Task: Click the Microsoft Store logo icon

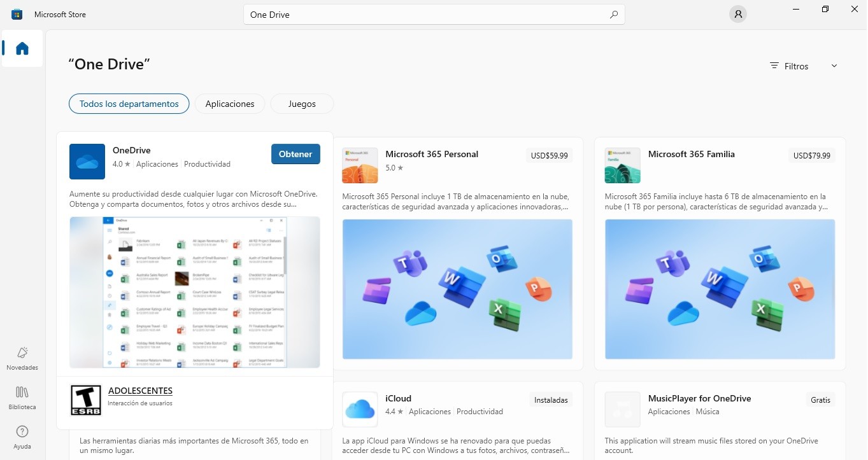Action: (17, 14)
